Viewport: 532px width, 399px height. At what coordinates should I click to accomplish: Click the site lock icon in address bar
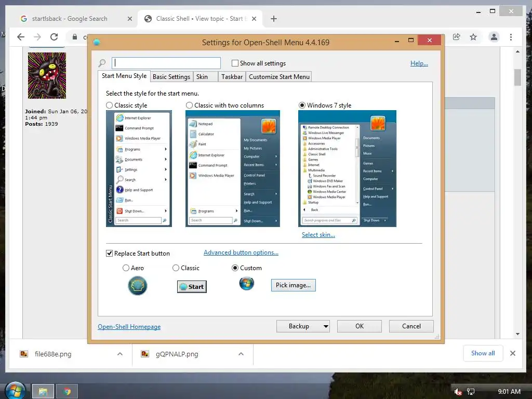(75, 37)
